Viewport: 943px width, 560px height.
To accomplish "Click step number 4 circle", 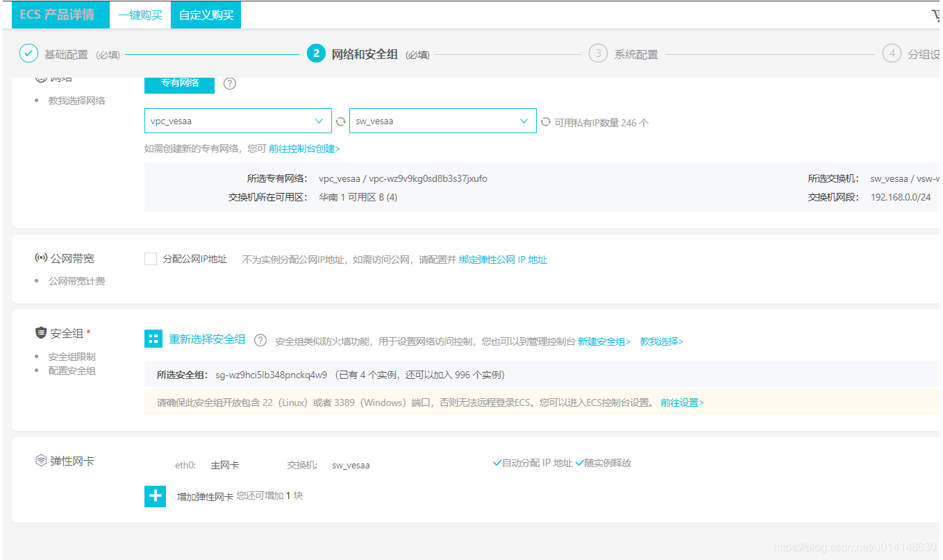I will tap(892, 53).
